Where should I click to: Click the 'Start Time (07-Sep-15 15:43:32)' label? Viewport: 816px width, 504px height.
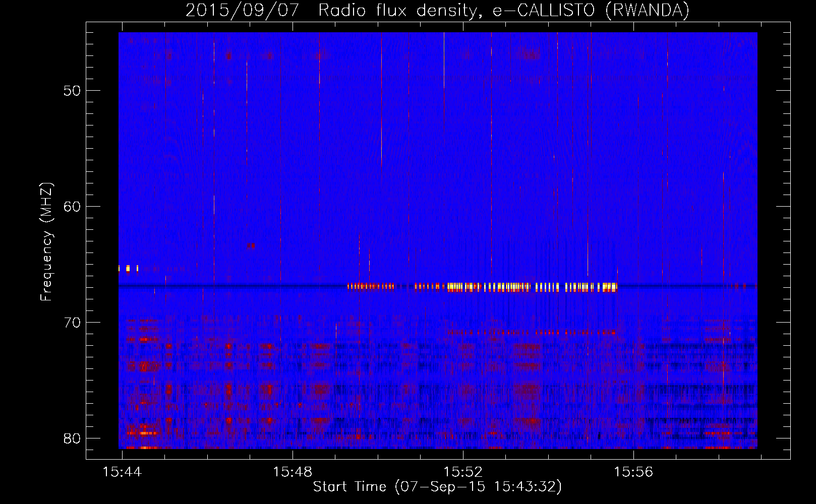tap(437, 487)
